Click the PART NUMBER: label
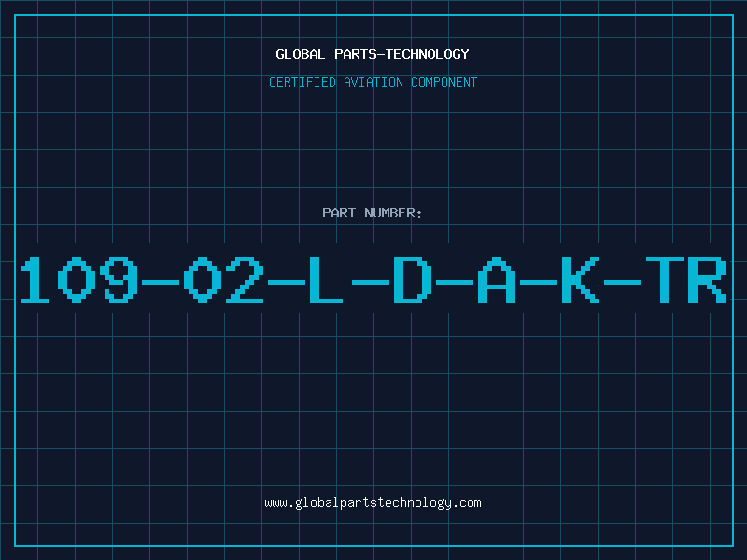Viewport: 747px width, 560px height. (373, 213)
